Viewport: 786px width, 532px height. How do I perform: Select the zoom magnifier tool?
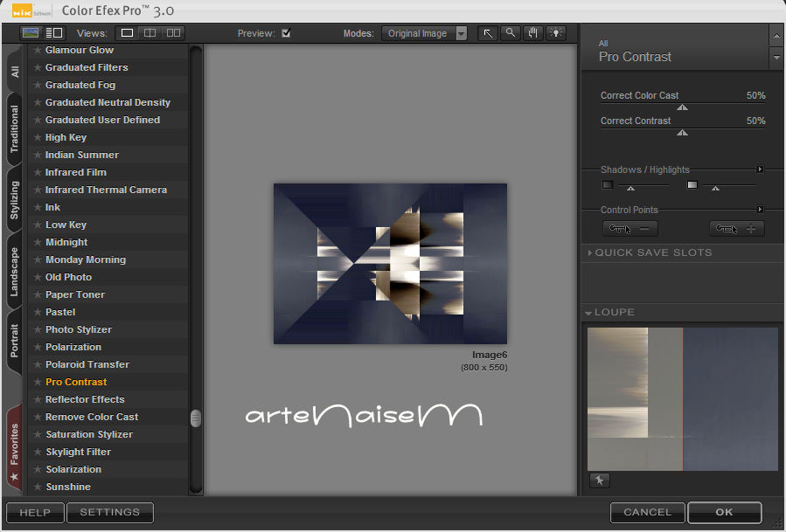[511, 33]
